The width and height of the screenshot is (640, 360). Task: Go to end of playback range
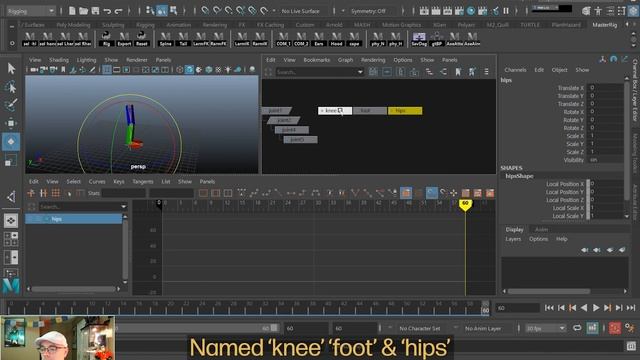tap(631, 308)
